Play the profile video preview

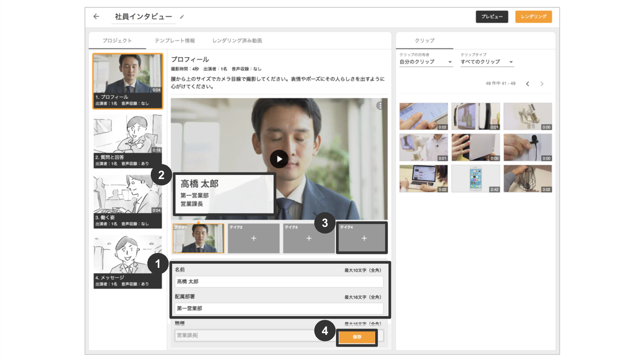click(279, 159)
